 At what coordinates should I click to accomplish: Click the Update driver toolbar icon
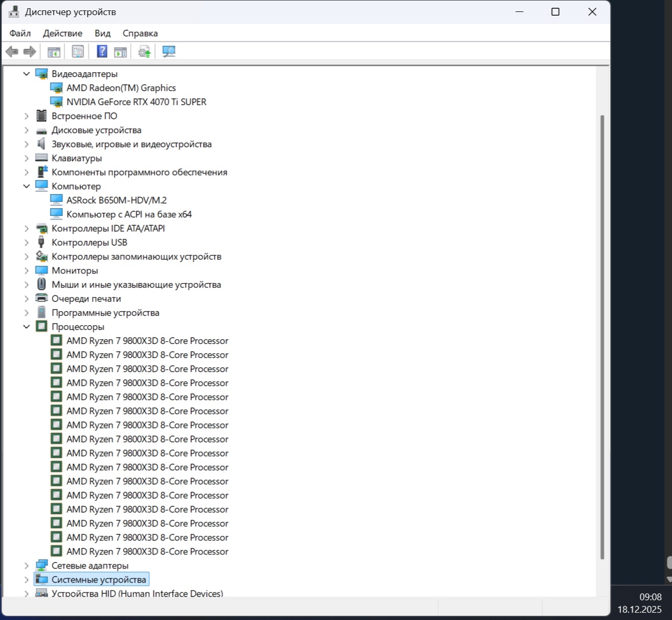click(144, 51)
